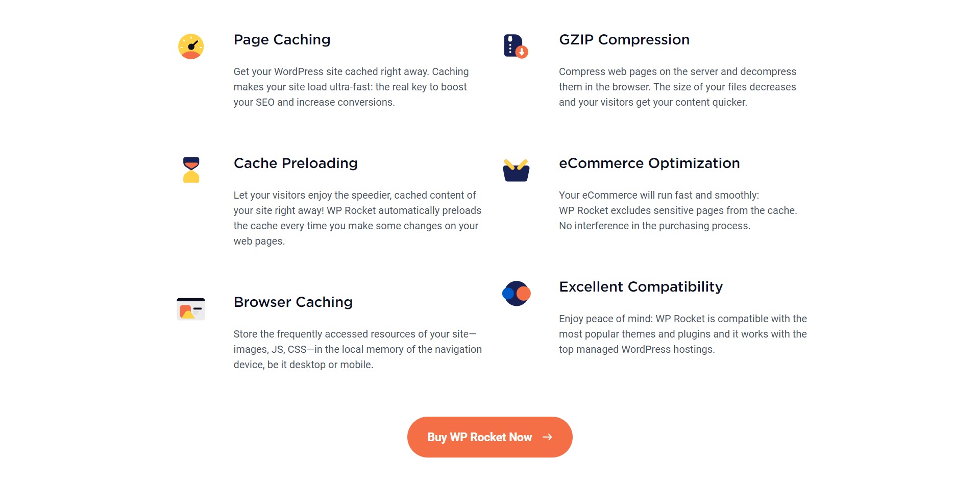
Task: Click the GZIP Compression zip file icon
Action: point(516,46)
